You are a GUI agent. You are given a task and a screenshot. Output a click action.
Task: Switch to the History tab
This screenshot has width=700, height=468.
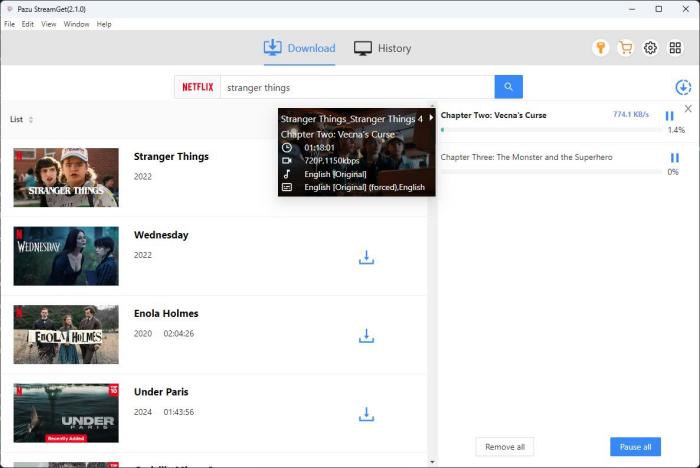pos(382,48)
